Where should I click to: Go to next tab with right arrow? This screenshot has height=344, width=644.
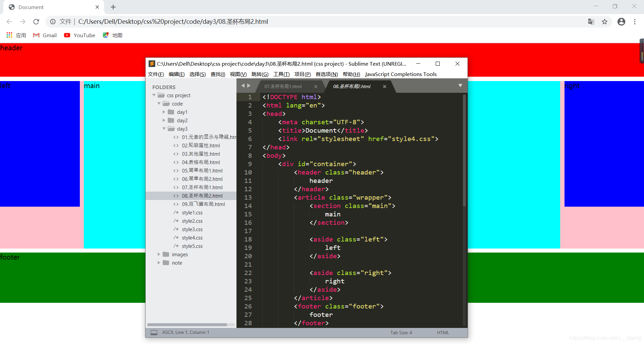249,86
